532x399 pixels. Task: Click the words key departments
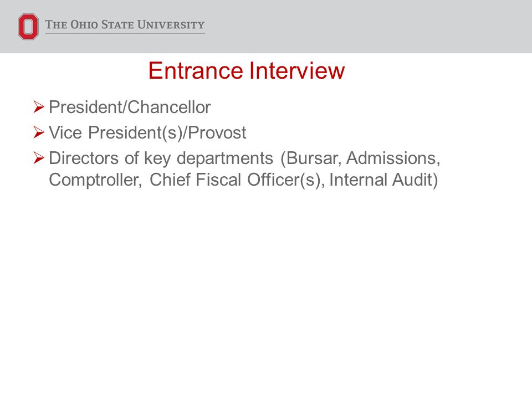208,158
